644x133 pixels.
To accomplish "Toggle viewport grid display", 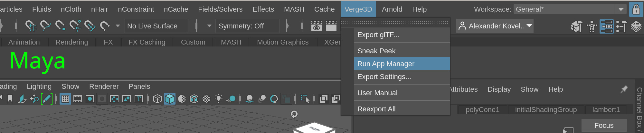I will [65, 99].
